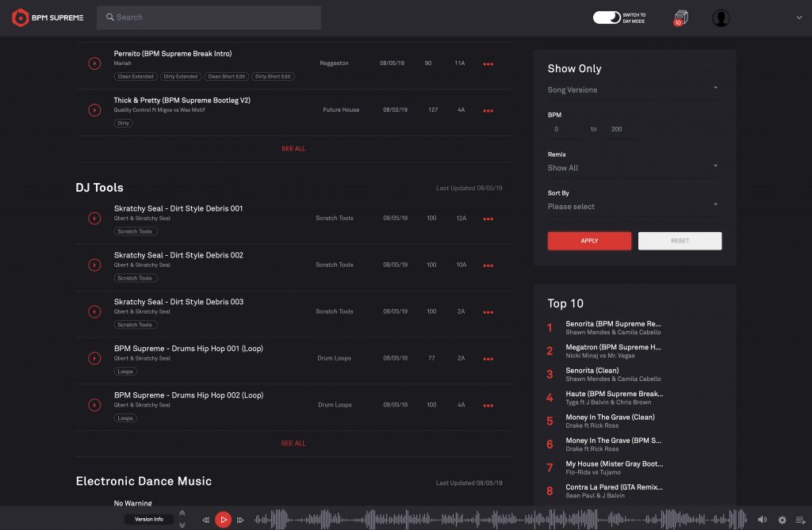
Task: Select Dirty Extended version tag for Perreito
Action: point(180,77)
